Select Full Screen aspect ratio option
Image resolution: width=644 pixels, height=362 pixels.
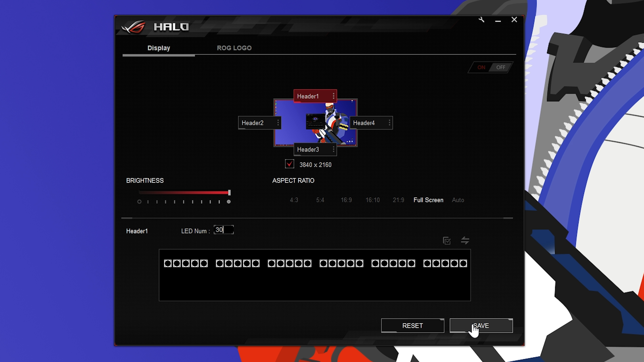click(x=428, y=200)
